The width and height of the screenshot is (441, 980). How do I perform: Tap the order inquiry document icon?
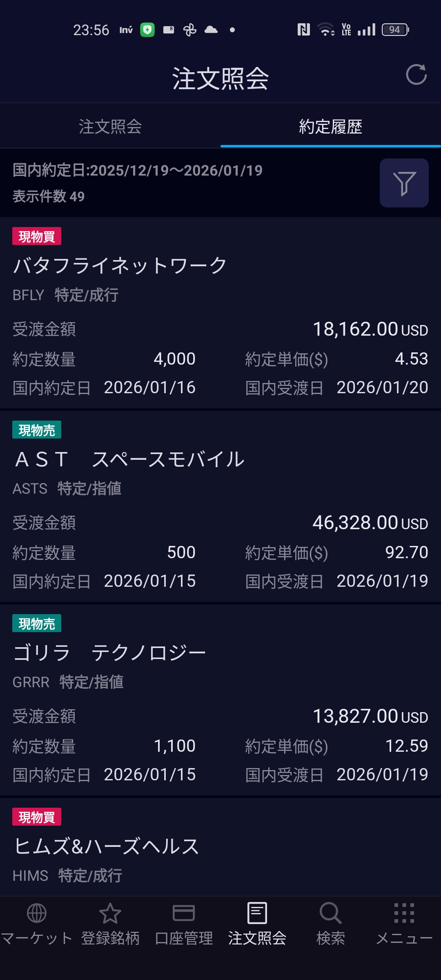click(x=257, y=913)
